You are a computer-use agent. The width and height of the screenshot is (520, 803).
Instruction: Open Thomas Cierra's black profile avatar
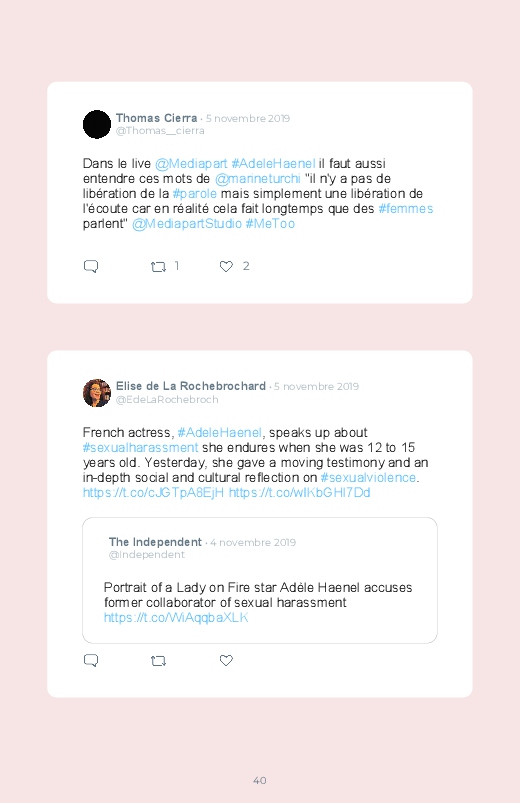point(97,124)
